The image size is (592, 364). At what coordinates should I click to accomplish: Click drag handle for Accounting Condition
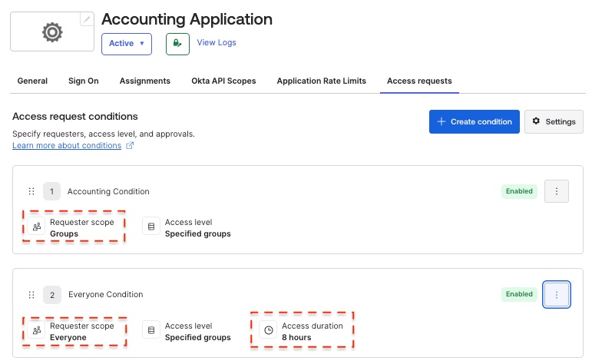tap(31, 191)
